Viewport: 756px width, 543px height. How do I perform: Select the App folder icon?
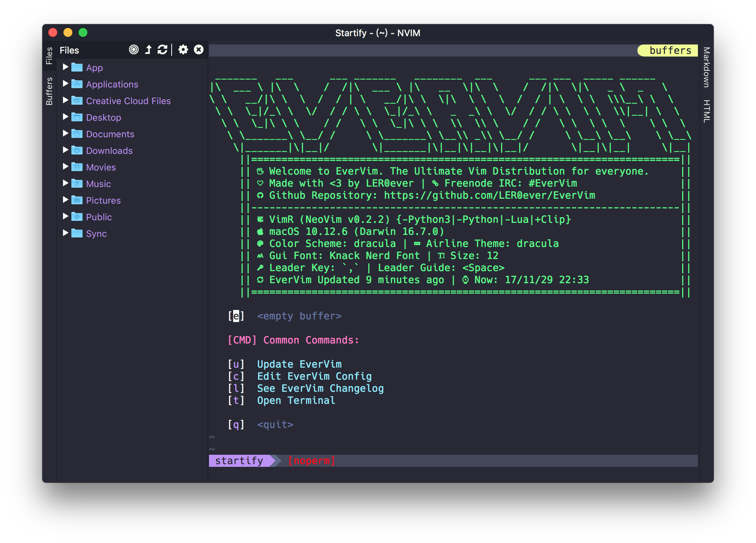click(x=77, y=67)
